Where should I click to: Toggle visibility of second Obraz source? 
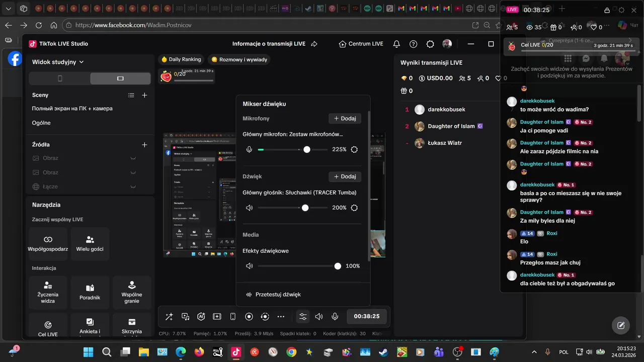pos(133,172)
